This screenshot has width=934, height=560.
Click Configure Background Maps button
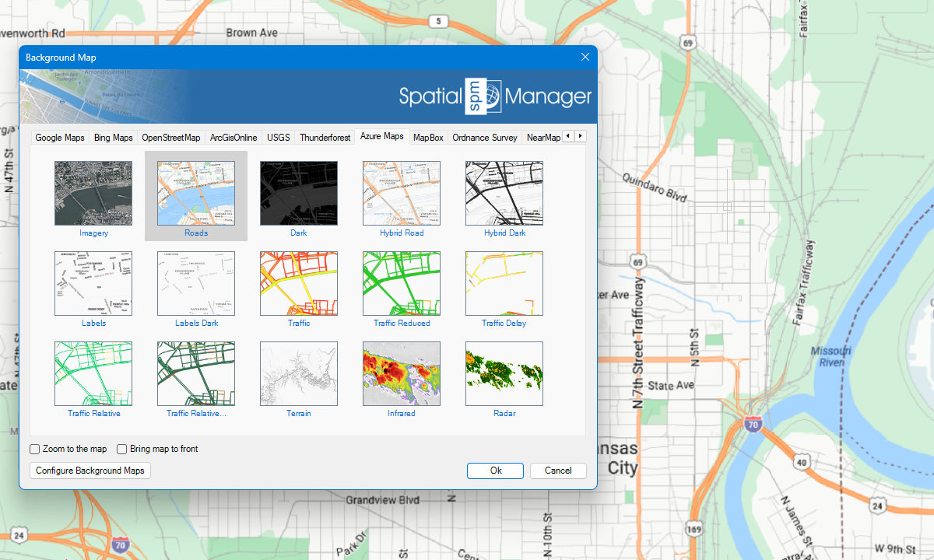[90, 471]
